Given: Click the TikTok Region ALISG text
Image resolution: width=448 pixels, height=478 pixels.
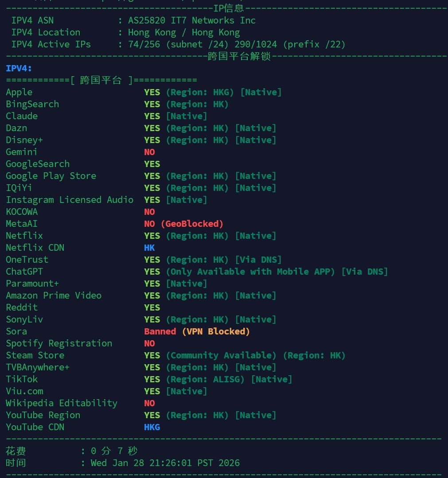Looking at the screenshot, I should 205,379.
